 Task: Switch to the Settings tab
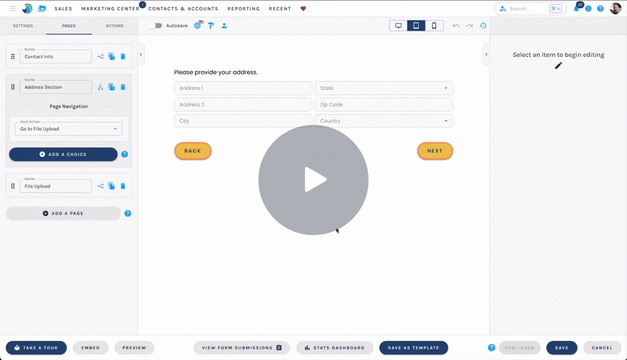[x=23, y=26]
